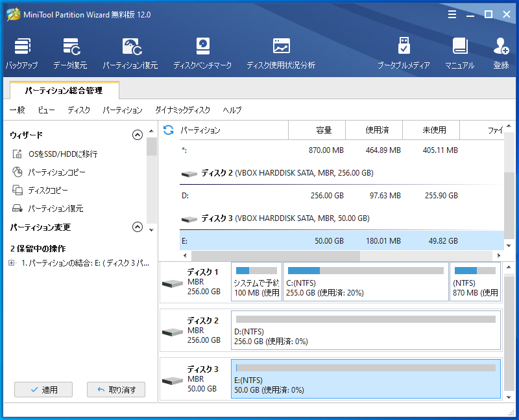519x420 pixels.
Task: Click the 2 保留中の操作 heading
Action: (38, 248)
